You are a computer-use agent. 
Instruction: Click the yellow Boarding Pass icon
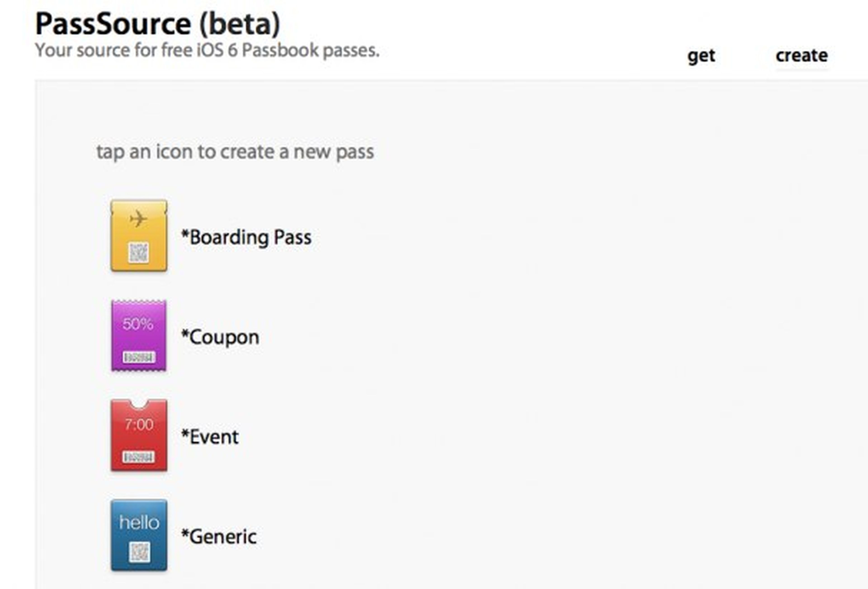click(x=139, y=235)
